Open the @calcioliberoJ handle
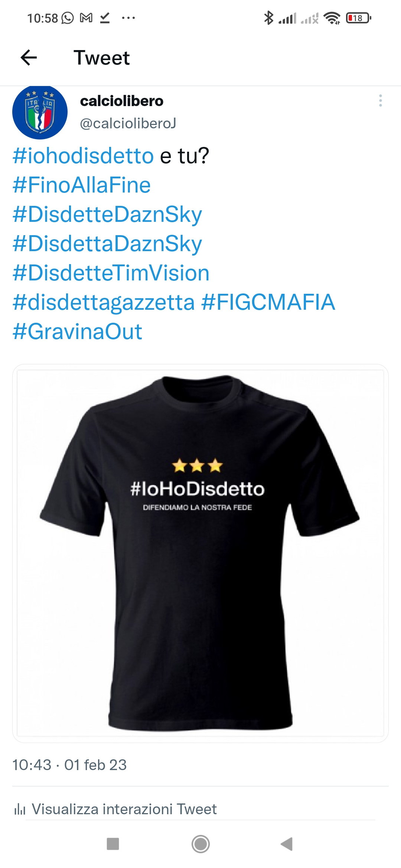Viewport: 401px width, 868px height. (x=128, y=123)
